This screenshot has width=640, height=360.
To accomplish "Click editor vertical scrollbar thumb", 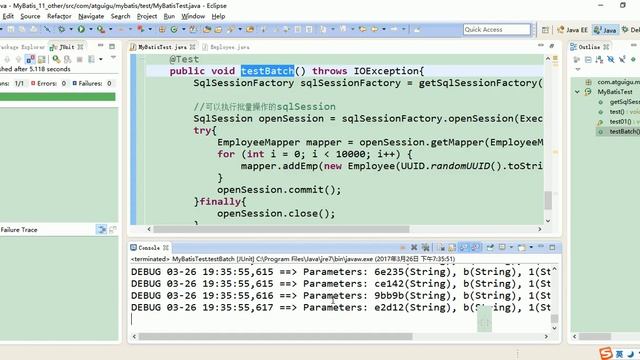I will [x=548, y=200].
